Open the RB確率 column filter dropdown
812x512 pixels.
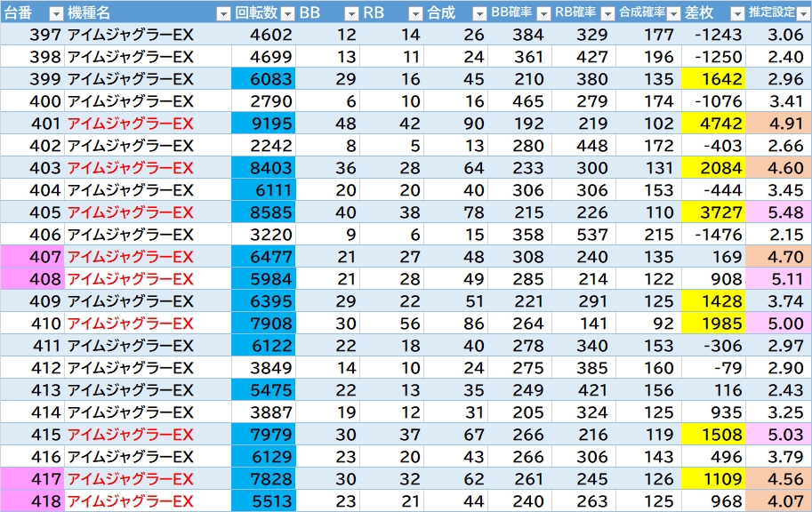click(608, 13)
